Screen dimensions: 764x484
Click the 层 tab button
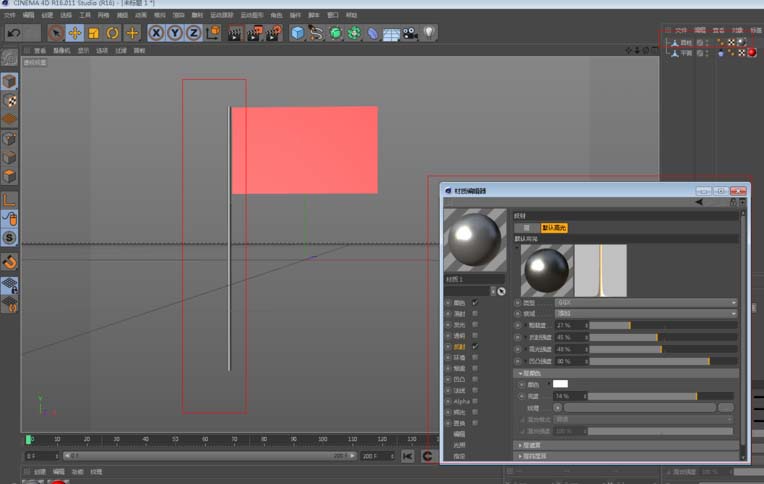coord(527,228)
